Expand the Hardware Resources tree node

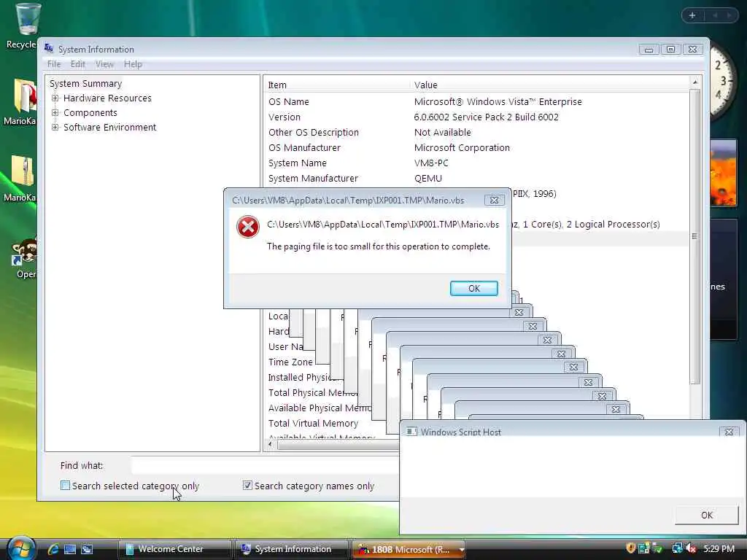click(x=55, y=98)
